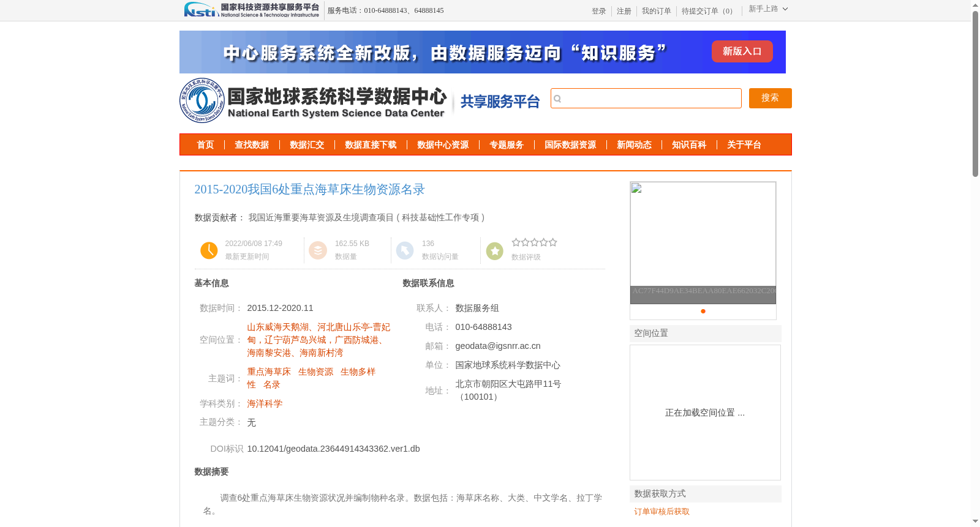Expand the 新手上路 dropdown arrow

(x=785, y=9)
